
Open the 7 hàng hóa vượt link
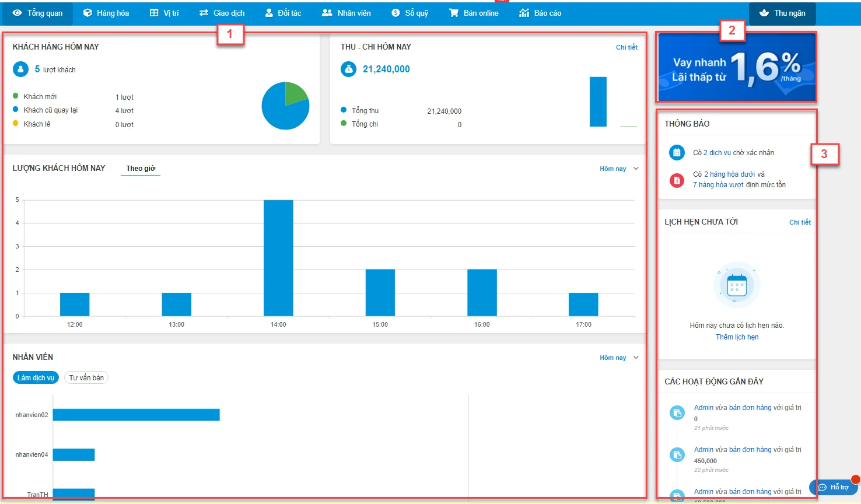(718, 185)
